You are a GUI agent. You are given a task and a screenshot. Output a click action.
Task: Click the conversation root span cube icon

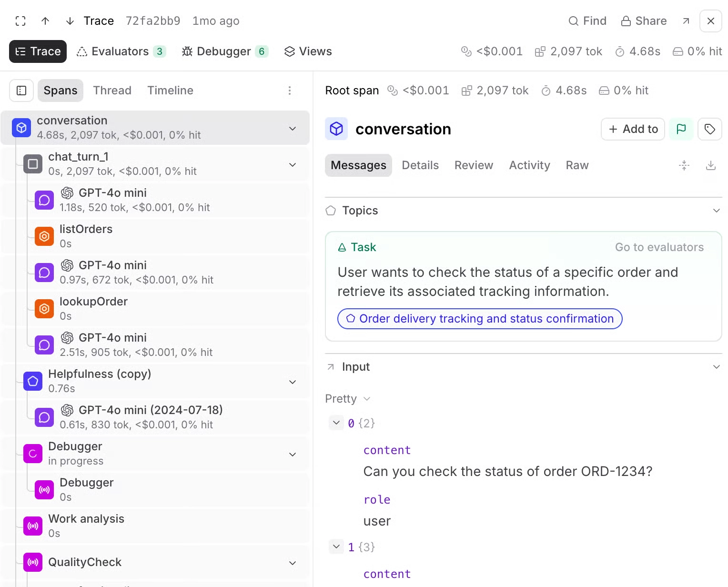21,128
